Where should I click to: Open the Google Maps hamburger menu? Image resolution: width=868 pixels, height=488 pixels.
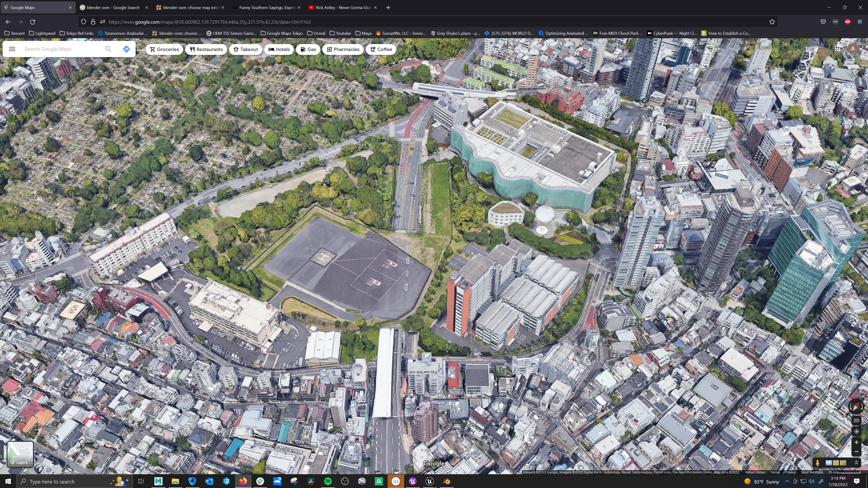(12, 49)
